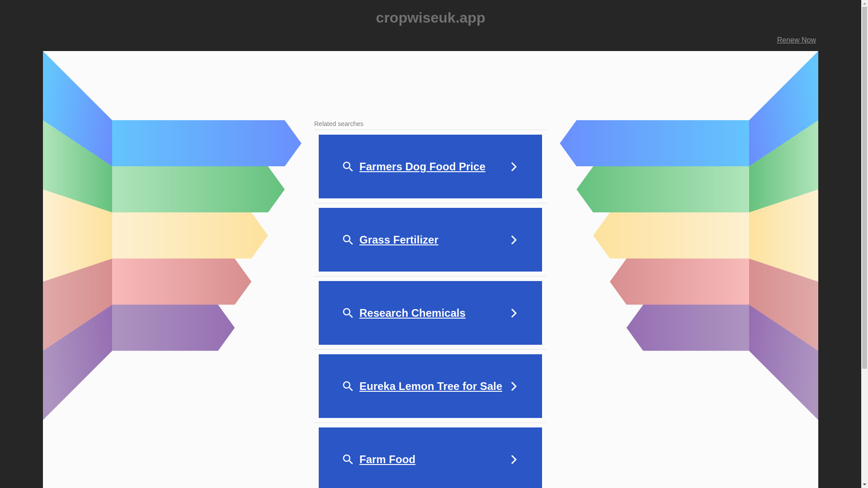Select the Farm Food related search
Viewport: 868px width, 488px height.
click(x=387, y=460)
